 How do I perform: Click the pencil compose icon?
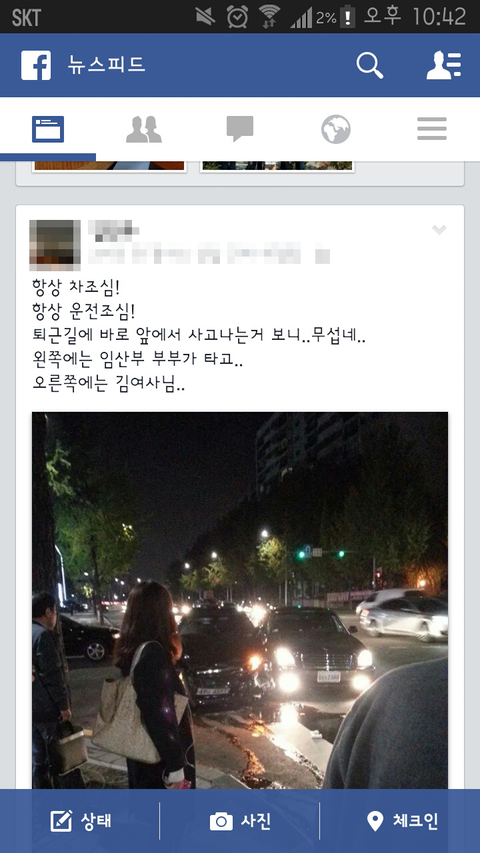point(61,821)
